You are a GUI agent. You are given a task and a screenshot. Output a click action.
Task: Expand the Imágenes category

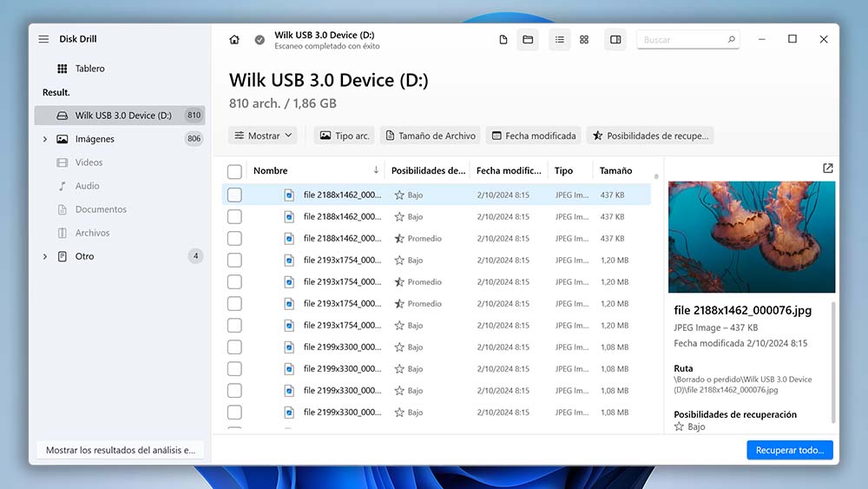coord(45,139)
